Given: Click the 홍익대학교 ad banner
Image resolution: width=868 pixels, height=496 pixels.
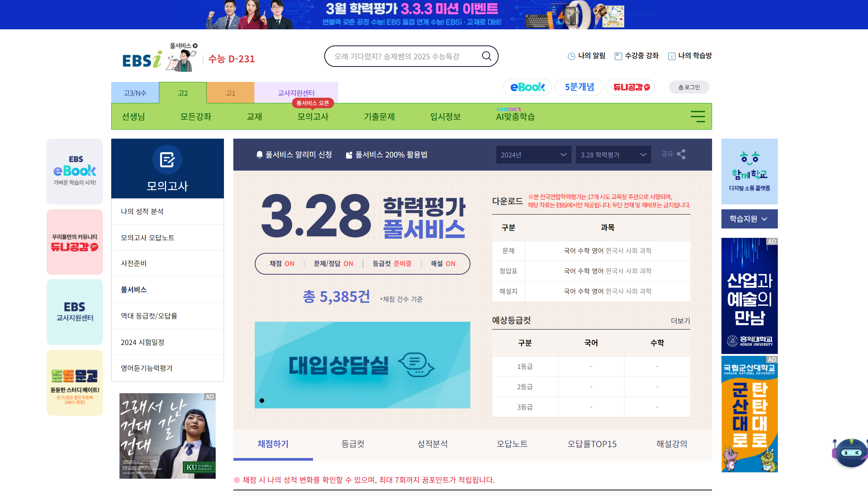Looking at the screenshot, I should pos(749,296).
